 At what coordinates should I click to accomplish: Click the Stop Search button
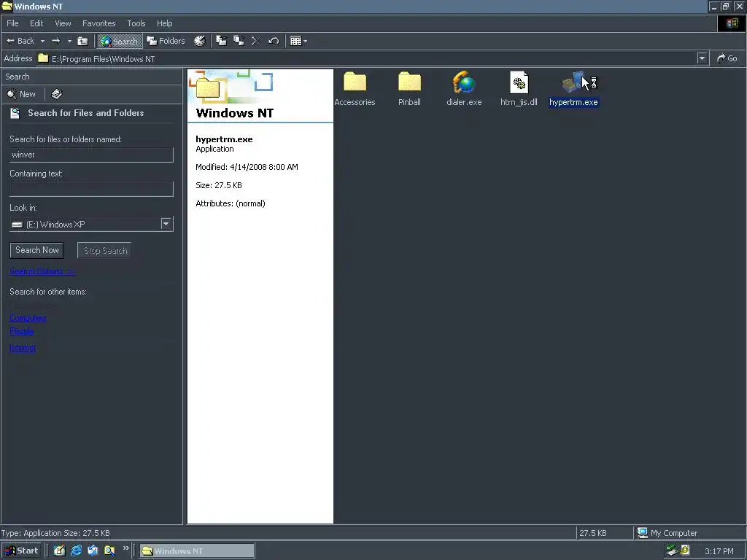pos(104,250)
